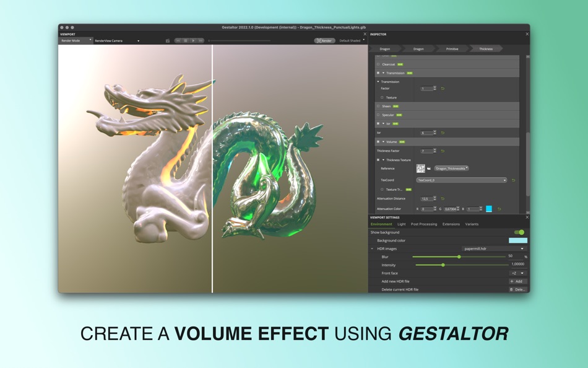Disable the Transmission extension checkbox
Image resolution: width=588 pixels, height=368 pixels.
click(x=378, y=73)
